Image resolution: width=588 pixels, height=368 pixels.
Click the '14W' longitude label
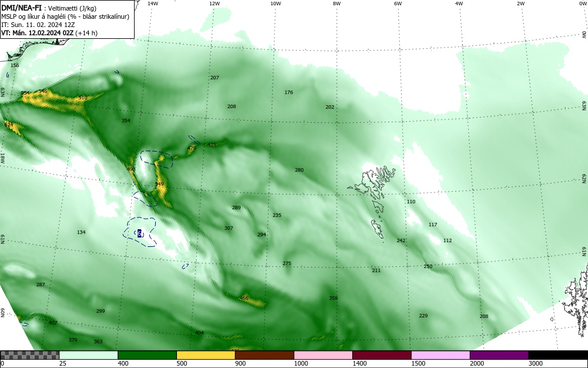click(152, 4)
